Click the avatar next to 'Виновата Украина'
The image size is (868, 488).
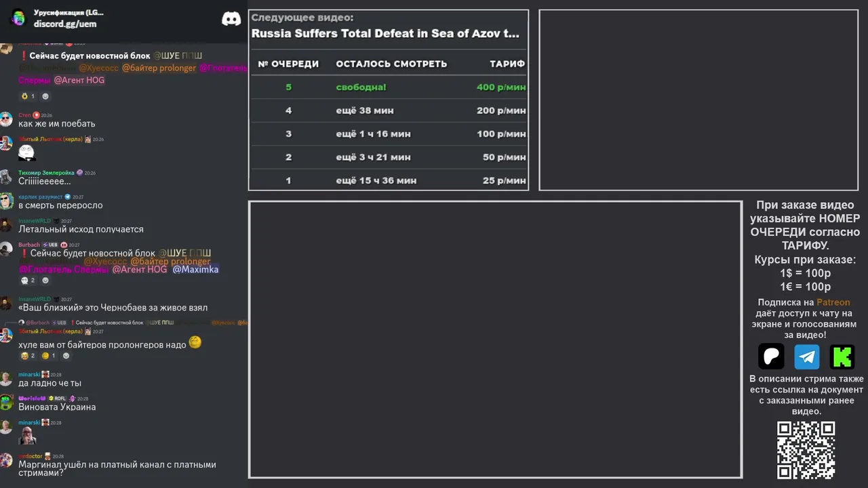(x=6, y=403)
